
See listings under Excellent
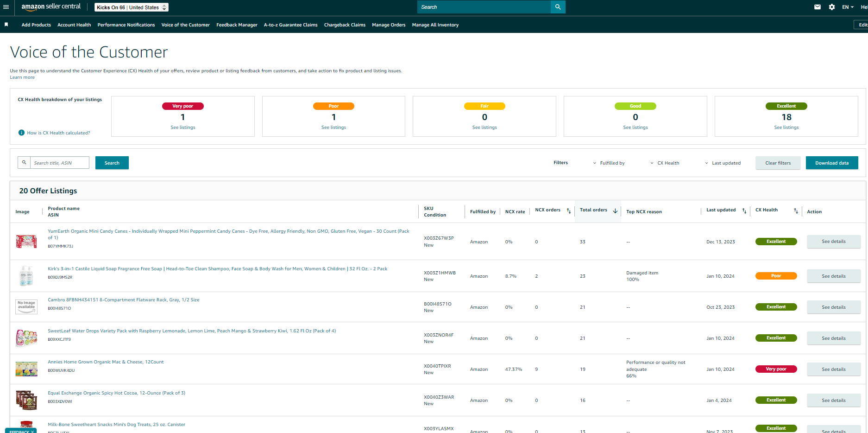point(786,127)
